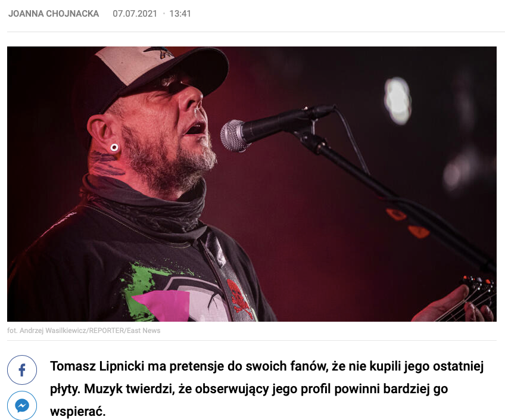Click the word wspierać ending the lead
Viewport: 505px width, 420px height.
[78, 411]
